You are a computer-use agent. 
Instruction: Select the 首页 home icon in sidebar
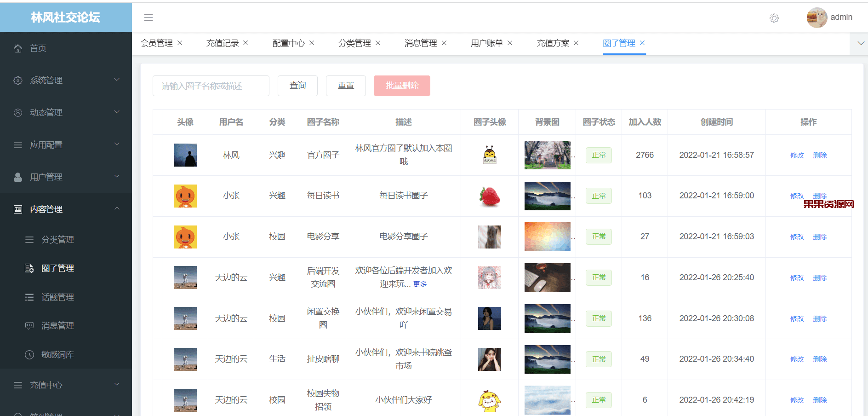tap(17, 48)
